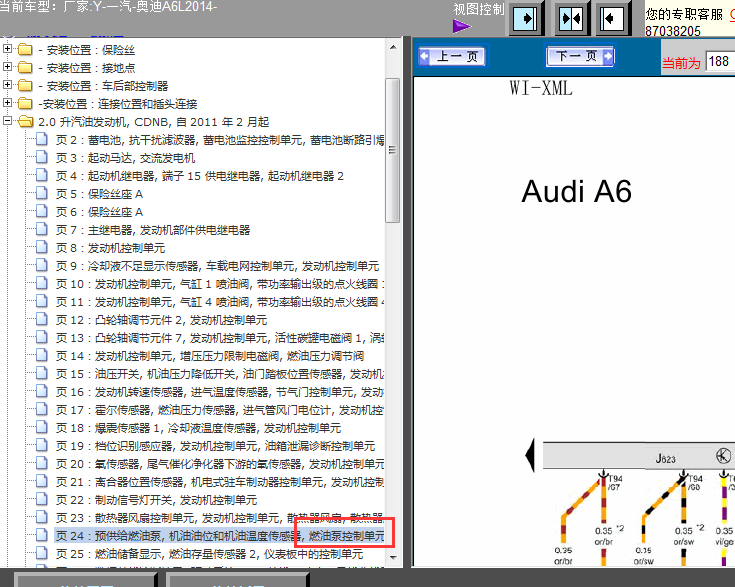Viewport: 735px width, 587px height.
Task: Open 页 3：起动马达, 交流发电机
Action: pyautogui.click(x=125, y=158)
